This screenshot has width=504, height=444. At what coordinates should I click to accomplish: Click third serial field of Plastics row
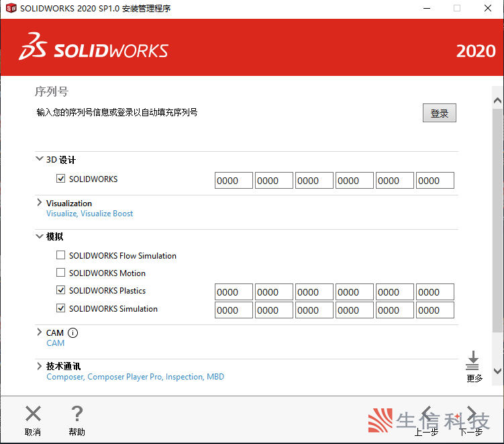[x=314, y=292]
